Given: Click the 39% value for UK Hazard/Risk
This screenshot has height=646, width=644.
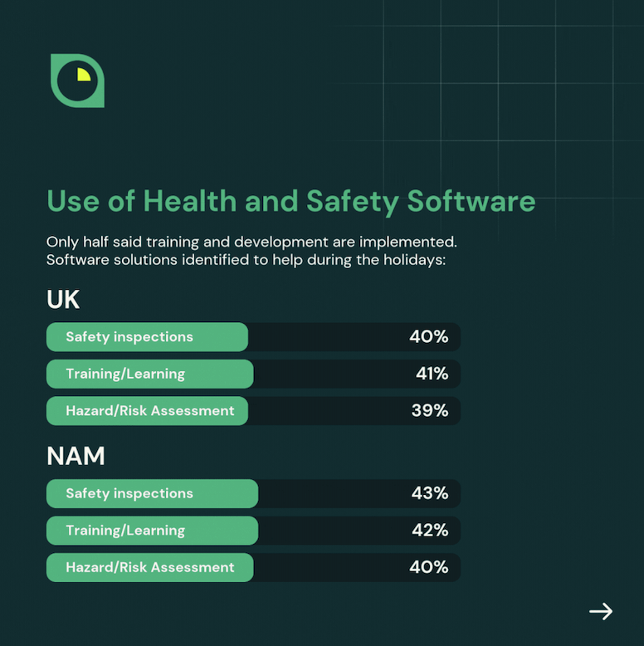Looking at the screenshot, I should coord(429,410).
